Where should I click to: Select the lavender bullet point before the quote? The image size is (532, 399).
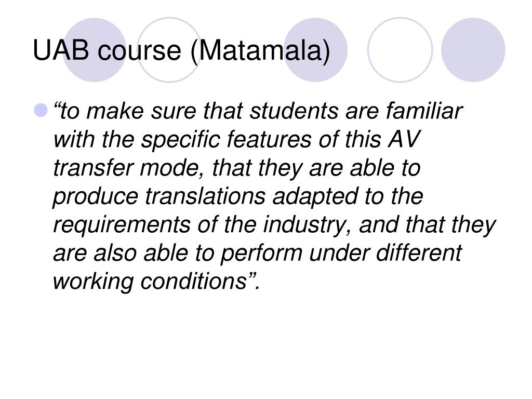[x=41, y=110]
